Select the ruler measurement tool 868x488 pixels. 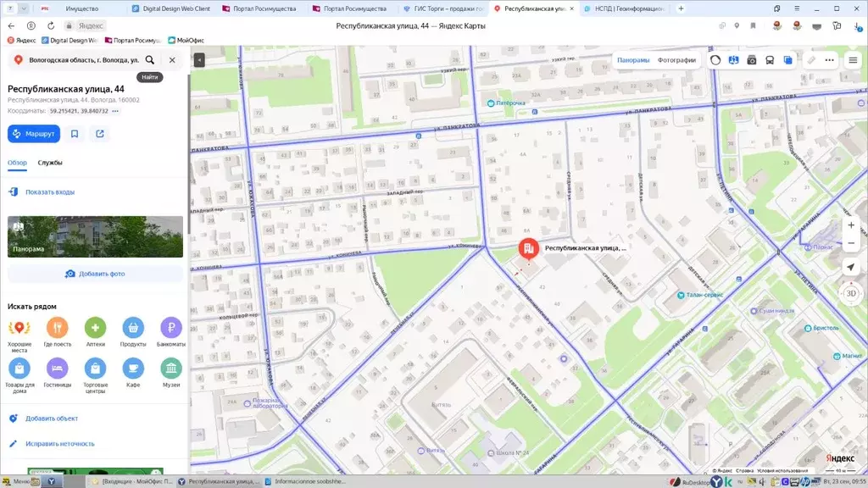click(x=811, y=60)
